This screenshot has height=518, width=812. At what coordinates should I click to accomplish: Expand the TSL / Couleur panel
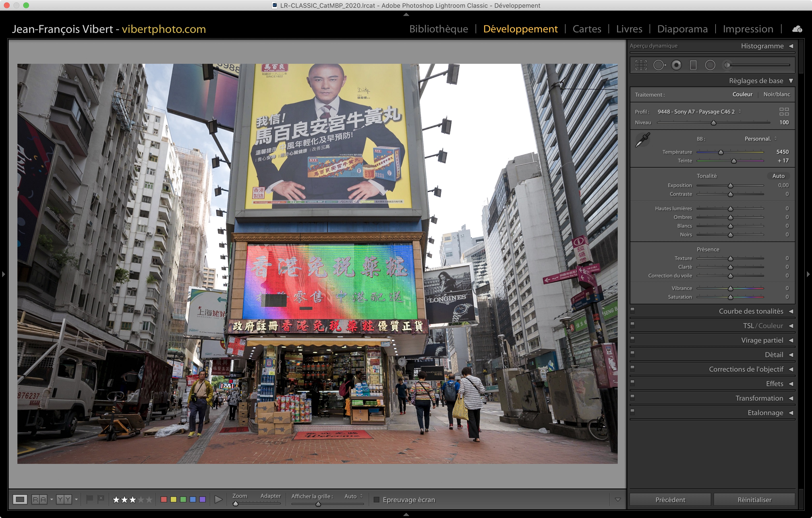pyautogui.click(x=763, y=325)
